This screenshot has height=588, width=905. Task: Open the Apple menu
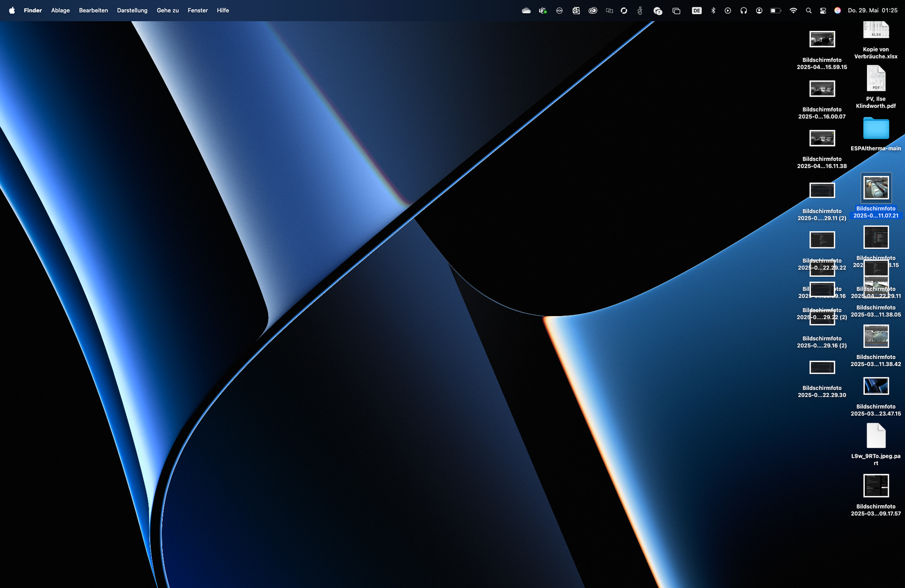(x=12, y=10)
